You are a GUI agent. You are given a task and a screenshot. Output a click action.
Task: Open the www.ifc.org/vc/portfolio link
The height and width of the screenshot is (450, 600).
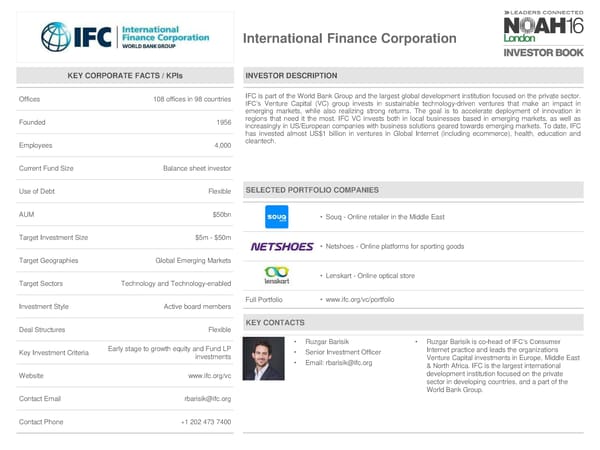pos(359,299)
